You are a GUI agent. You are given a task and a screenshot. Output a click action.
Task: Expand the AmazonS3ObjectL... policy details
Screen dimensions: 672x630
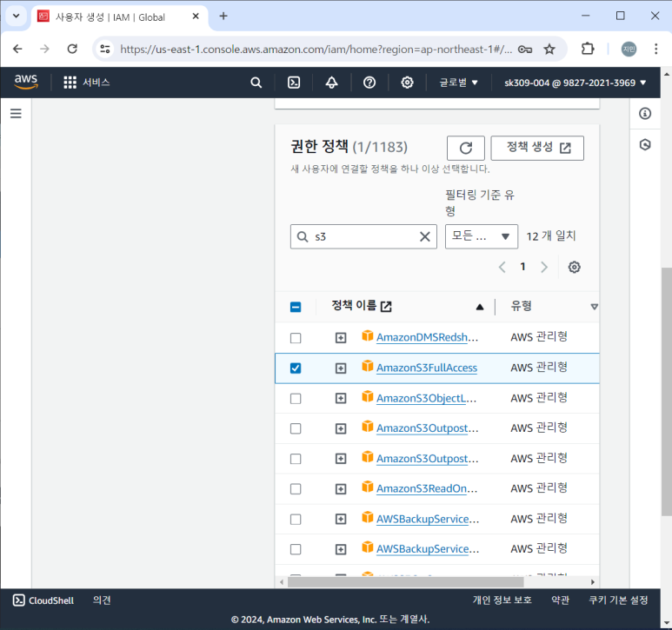(340, 398)
